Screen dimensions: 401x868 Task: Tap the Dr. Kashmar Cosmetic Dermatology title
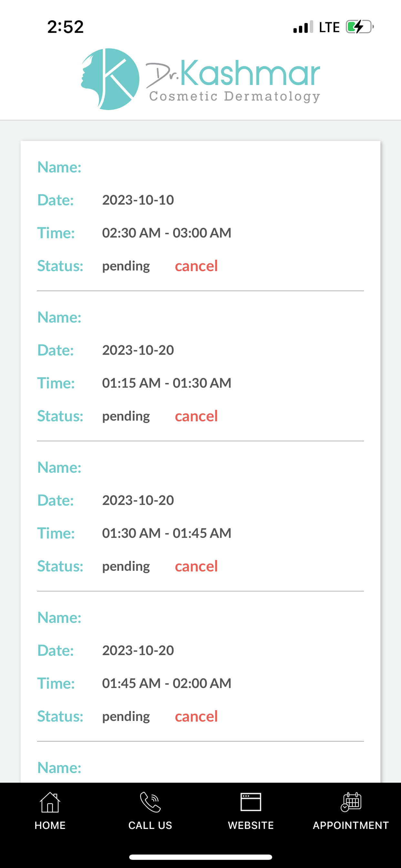[233, 80]
